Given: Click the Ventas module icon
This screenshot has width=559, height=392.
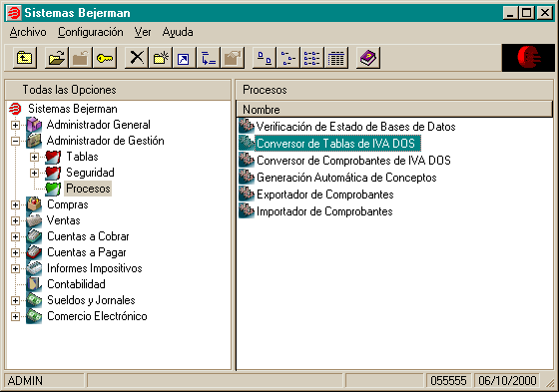Looking at the screenshot, I should tap(34, 220).
